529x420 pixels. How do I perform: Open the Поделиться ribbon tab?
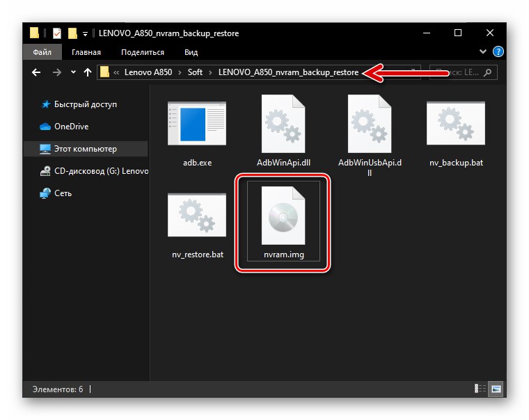[x=143, y=52]
